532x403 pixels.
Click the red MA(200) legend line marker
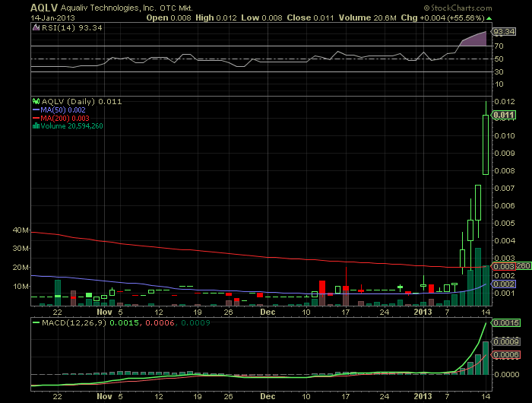click(36, 118)
